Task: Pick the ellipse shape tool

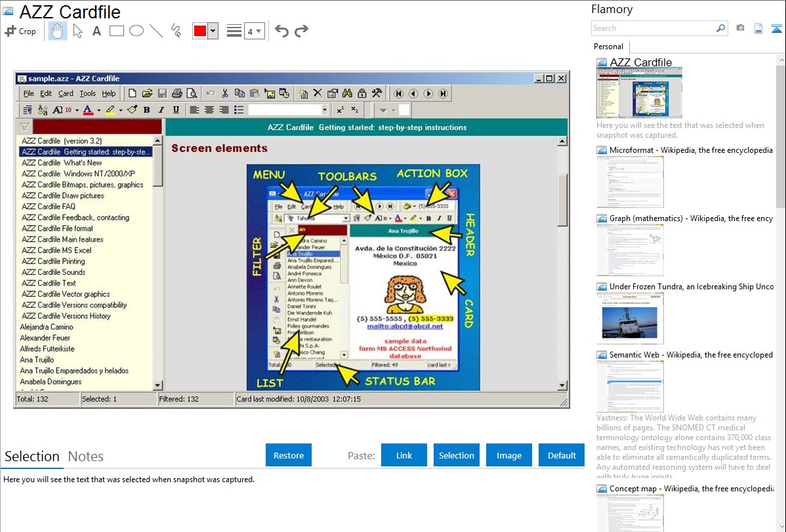Action: coord(136,31)
